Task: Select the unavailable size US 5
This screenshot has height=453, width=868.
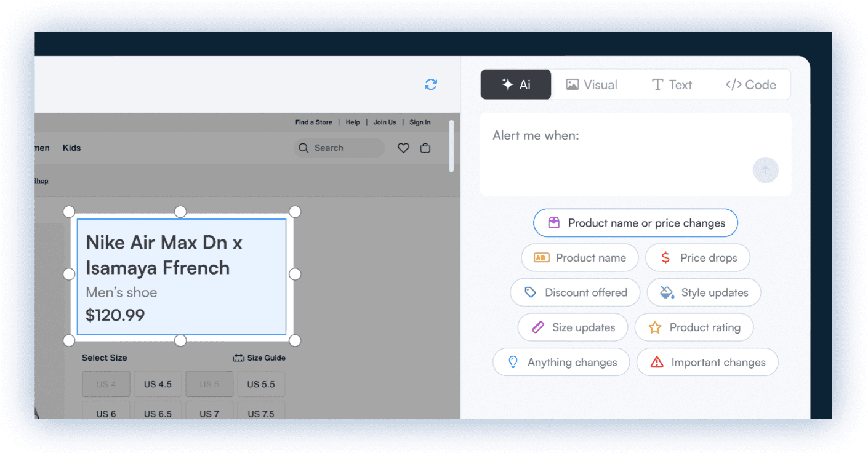Action: 209,384
